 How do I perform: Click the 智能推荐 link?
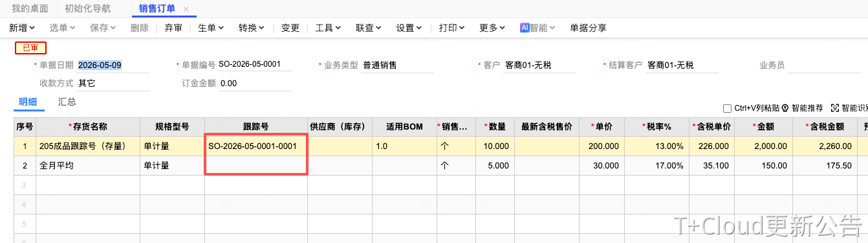click(x=807, y=108)
